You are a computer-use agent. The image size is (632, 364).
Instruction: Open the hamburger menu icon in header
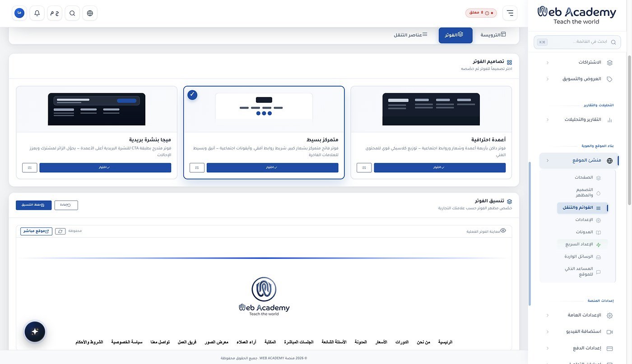[510, 13]
